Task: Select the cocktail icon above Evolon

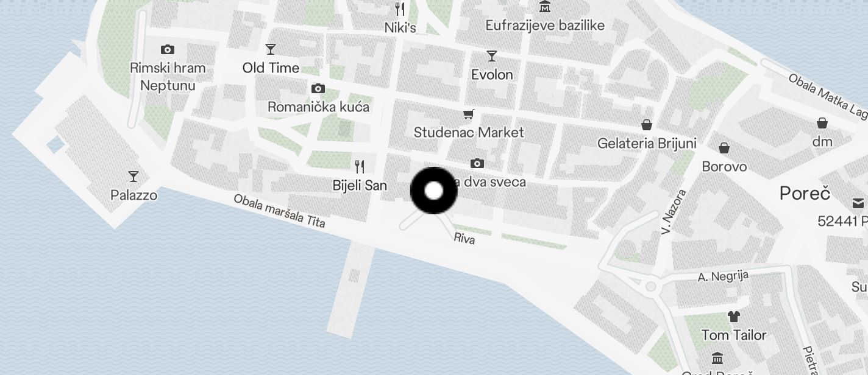Action: click(x=492, y=56)
